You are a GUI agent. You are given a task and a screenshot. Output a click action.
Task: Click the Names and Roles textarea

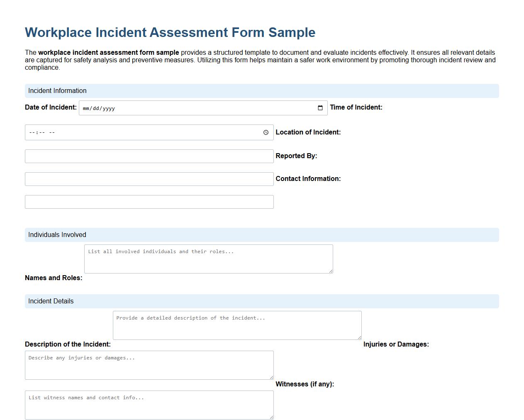click(208, 258)
